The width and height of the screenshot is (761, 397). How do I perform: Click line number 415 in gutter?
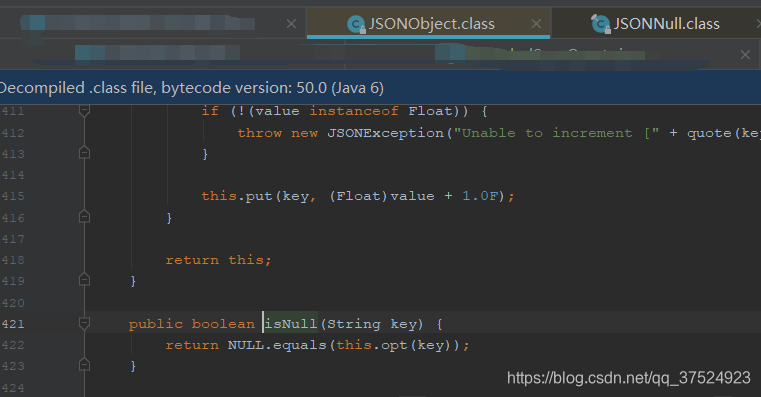coord(13,196)
